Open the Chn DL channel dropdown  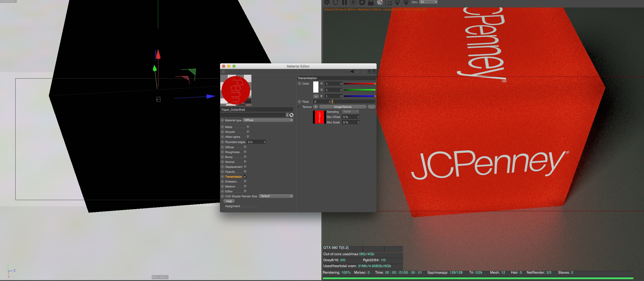(428, 2)
